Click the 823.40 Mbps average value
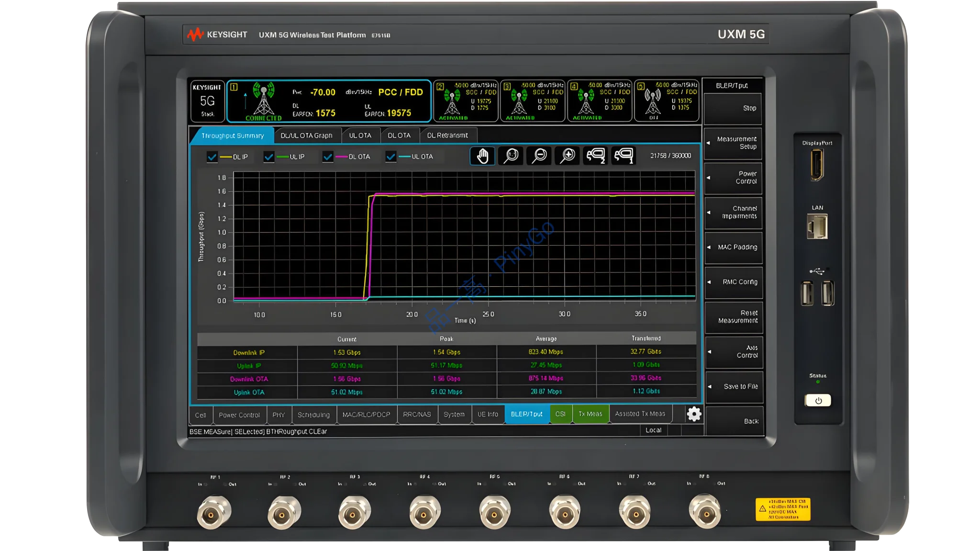This screenshot has width=980, height=551. [x=546, y=352]
